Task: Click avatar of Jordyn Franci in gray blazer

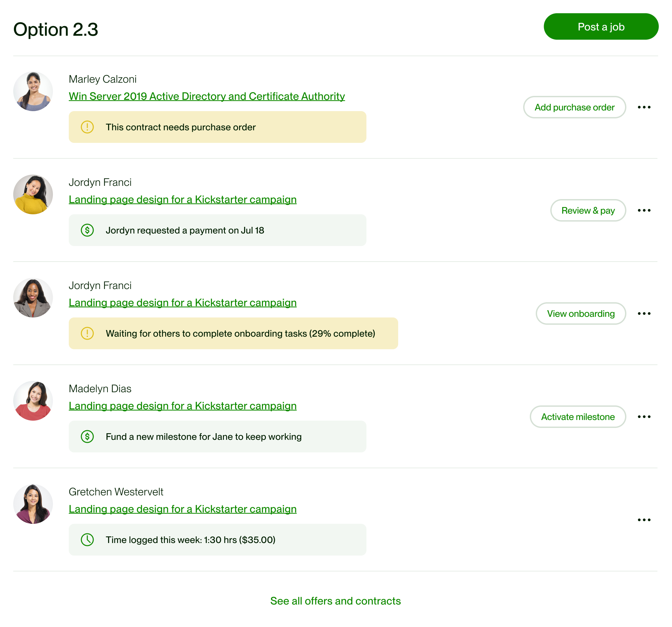Action: [x=33, y=297]
